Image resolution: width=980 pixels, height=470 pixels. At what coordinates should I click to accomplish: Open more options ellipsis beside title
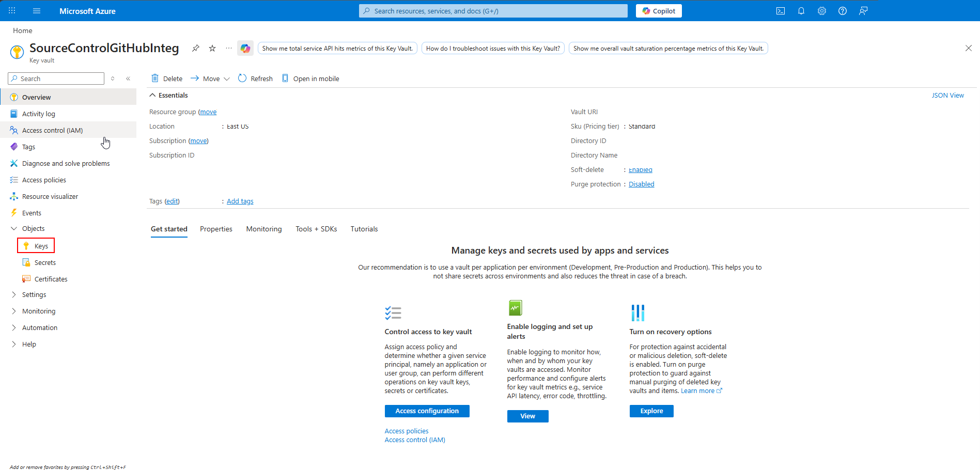[229, 48]
